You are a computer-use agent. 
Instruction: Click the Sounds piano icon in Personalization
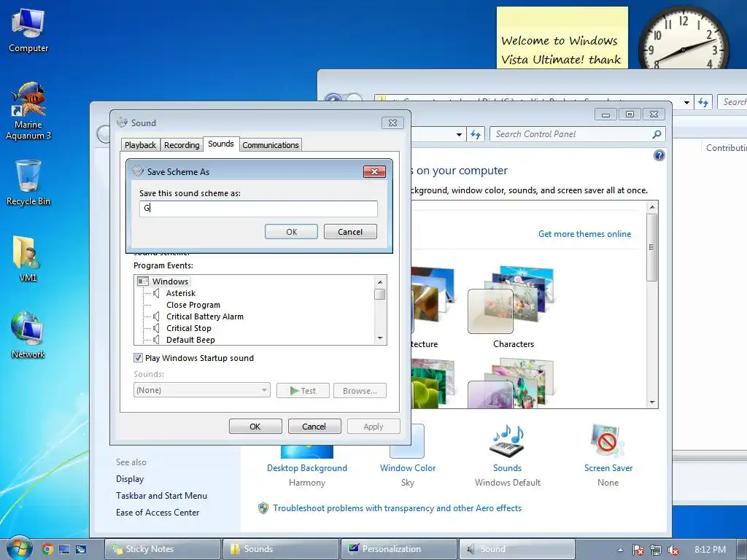point(508,440)
